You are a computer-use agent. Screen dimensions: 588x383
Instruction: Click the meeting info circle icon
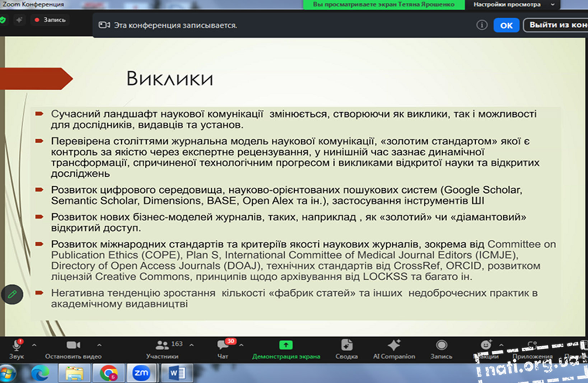tap(482, 25)
